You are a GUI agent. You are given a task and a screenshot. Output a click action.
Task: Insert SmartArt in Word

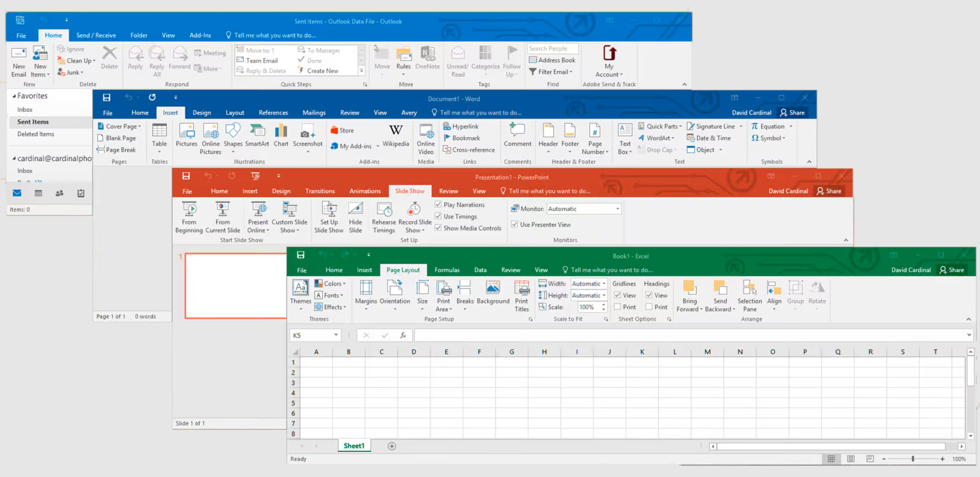[x=257, y=135]
